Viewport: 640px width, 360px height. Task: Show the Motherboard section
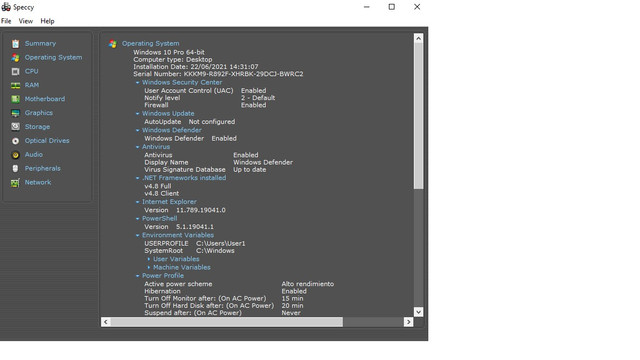point(45,99)
